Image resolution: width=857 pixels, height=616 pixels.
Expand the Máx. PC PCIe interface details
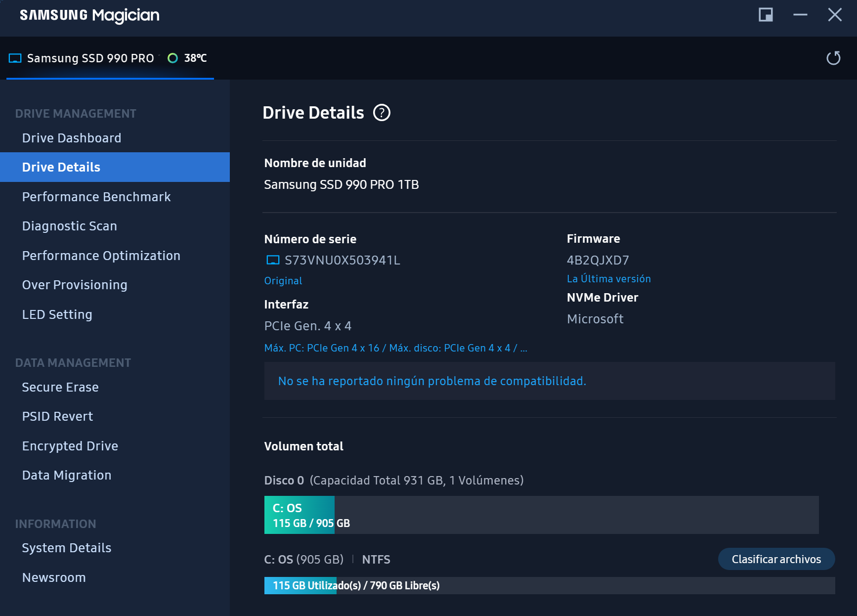coord(395,348)
